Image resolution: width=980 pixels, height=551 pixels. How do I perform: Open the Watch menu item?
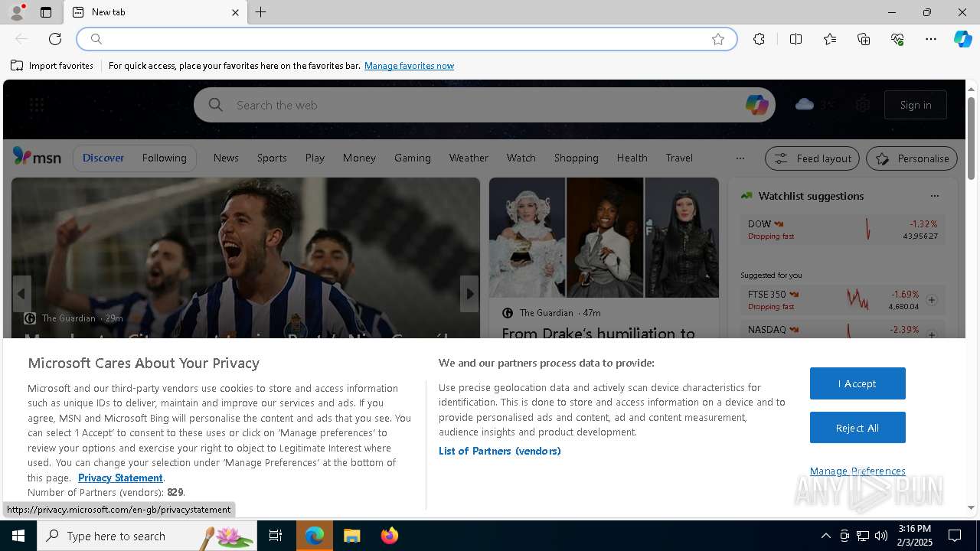pos(521,158)
